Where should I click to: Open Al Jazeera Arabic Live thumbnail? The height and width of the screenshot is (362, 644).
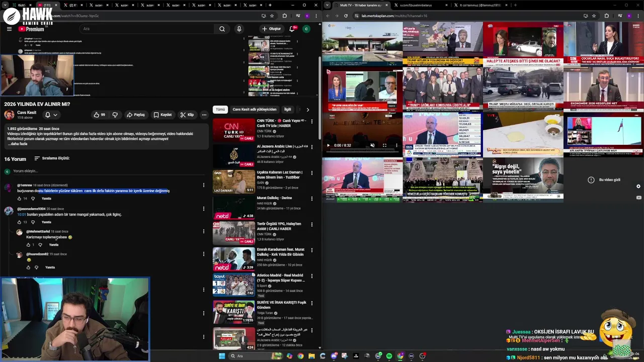pos(233,156)
